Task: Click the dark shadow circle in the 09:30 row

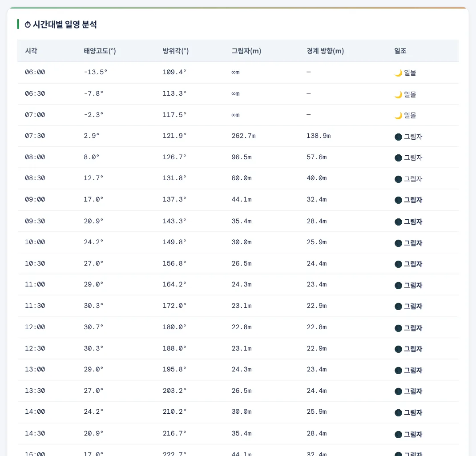Action: pos(398,222)
